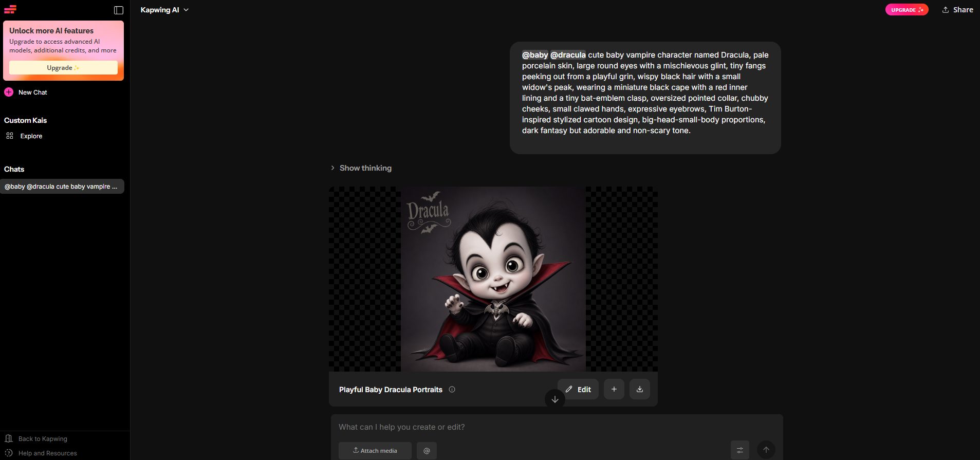Viewport: 980px width, 460px height.
Task: Share this chat
Action: pos(957,10)
